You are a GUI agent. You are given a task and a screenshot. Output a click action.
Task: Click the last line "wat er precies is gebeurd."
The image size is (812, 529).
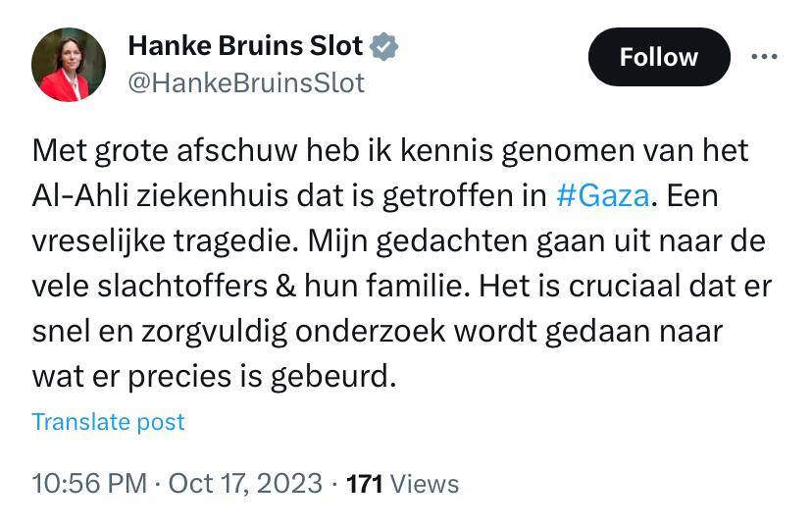(x=214, y=376)
